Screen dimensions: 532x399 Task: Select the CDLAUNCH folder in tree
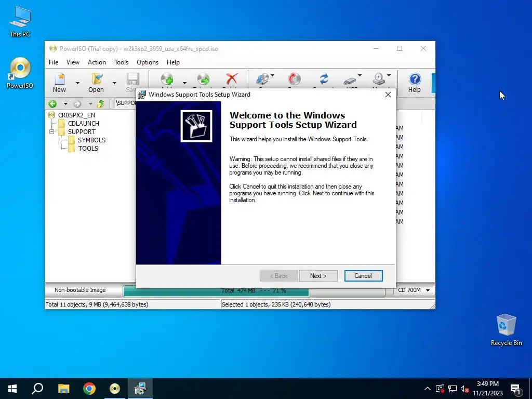coord(84,124)
